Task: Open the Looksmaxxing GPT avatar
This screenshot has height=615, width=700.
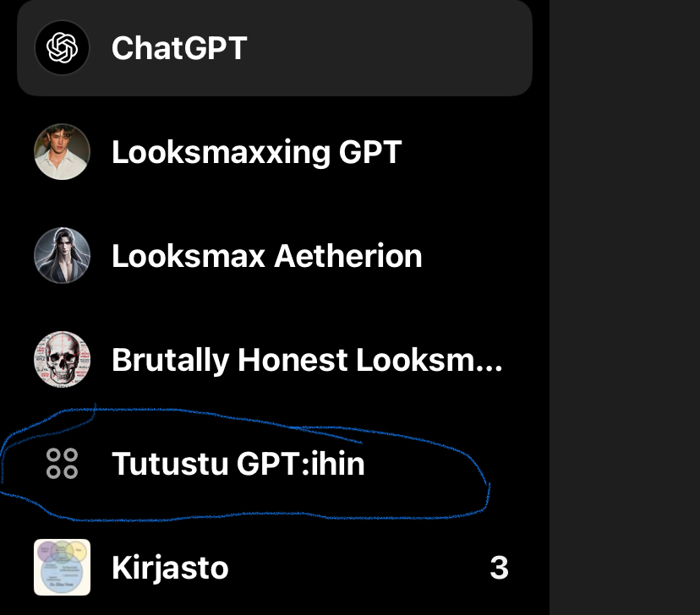Action: coord(62,152)
